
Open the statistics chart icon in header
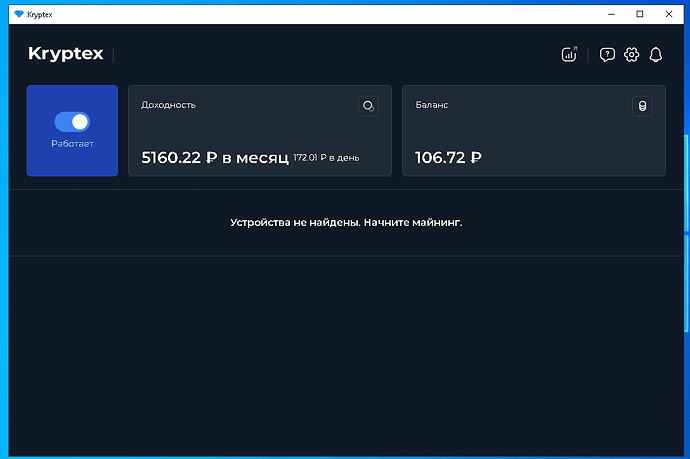pos(569,55)
